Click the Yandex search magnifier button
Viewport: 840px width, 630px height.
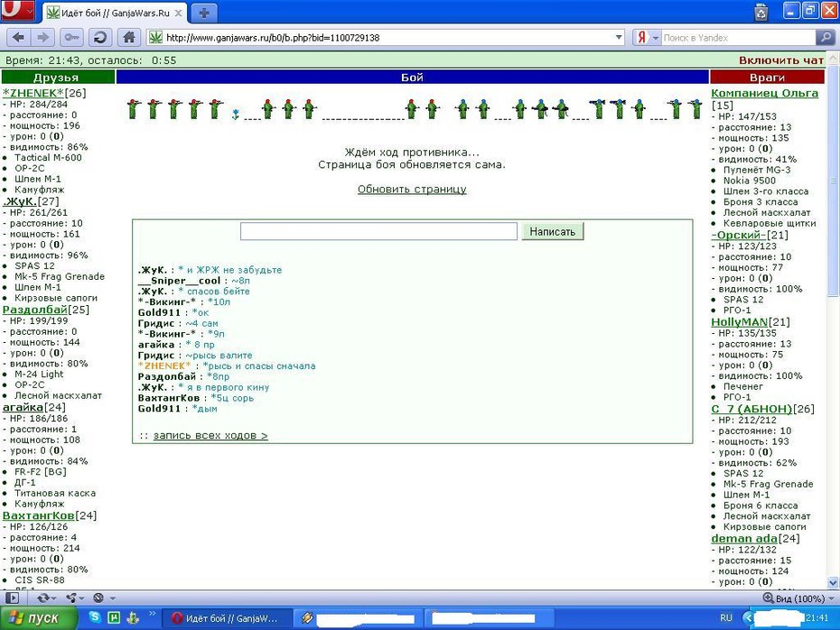[x=825, y=38]
